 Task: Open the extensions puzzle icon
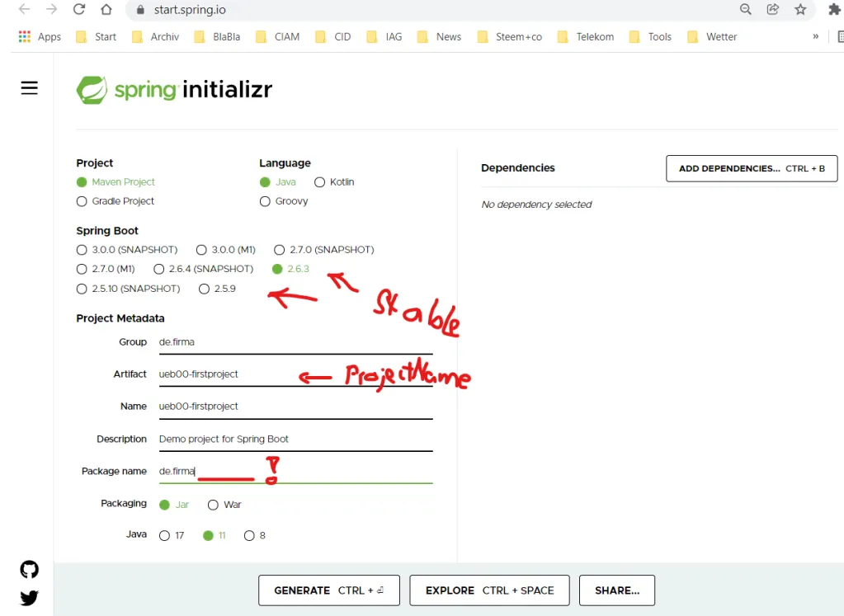pyautogui.click(x=834, y=9)
